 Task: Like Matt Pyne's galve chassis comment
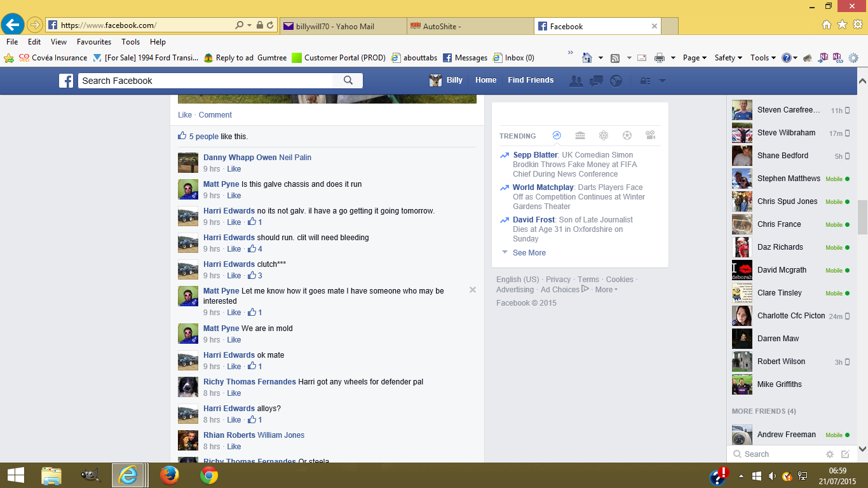(x=234, y=196)
